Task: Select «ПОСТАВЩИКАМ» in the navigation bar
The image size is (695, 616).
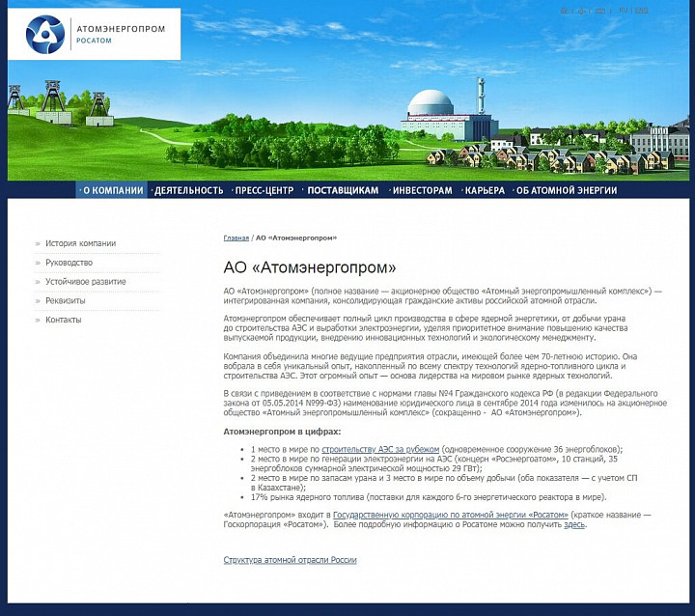Action: coord(342,190)
